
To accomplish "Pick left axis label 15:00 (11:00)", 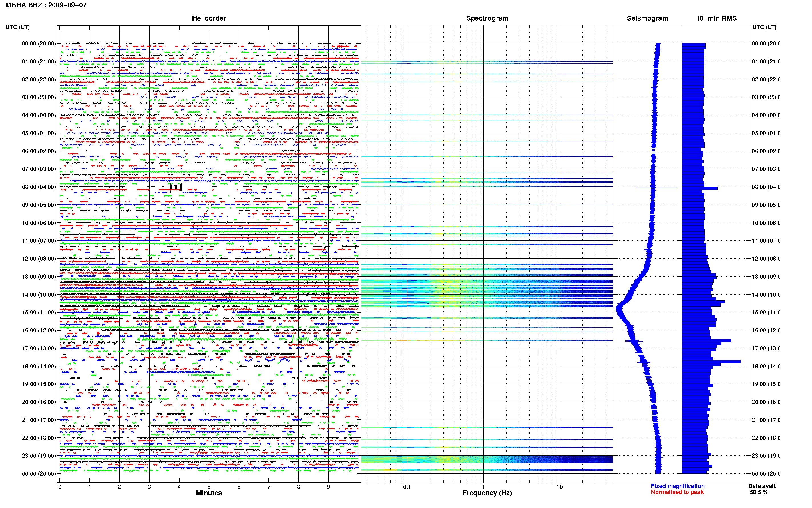I will pyautogui.click(x=39, y=313).
